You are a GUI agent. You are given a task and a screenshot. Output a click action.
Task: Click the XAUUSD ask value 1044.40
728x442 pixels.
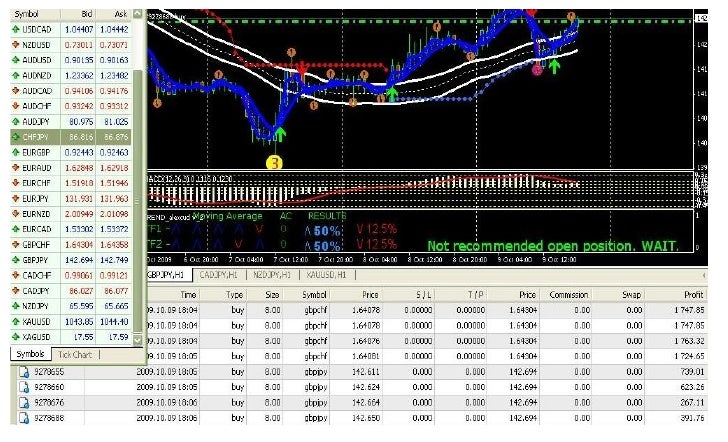click(x=115, y=321)
